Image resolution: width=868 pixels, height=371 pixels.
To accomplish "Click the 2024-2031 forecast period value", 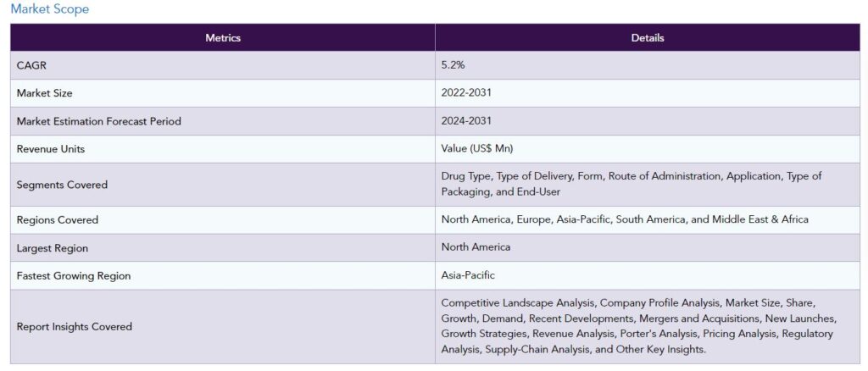I will (466, 121).
